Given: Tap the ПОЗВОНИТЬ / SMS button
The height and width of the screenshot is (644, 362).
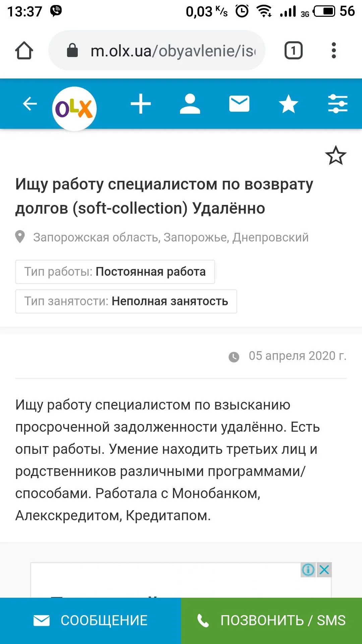Looking at the screenshot, I should point(271,621).
